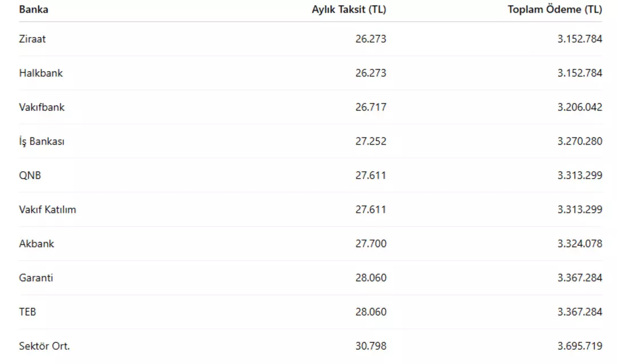
Task: Select the QNB row name
Action: 30,175
